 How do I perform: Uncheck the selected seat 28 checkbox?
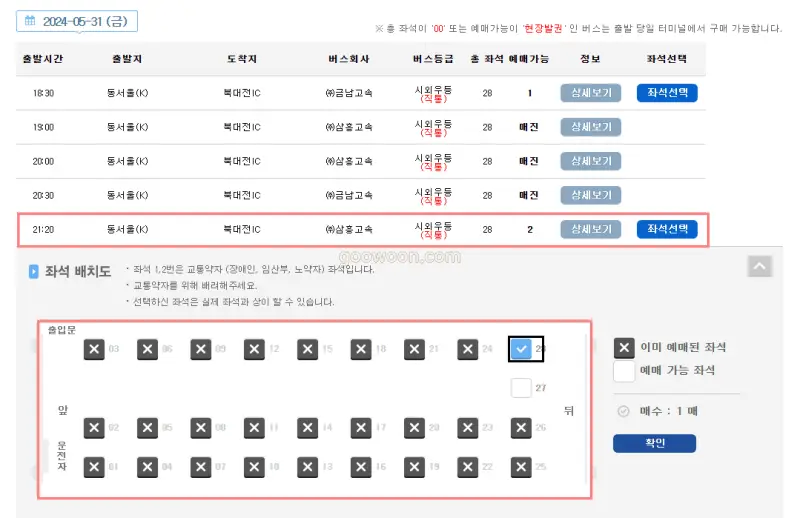(521, 350)
